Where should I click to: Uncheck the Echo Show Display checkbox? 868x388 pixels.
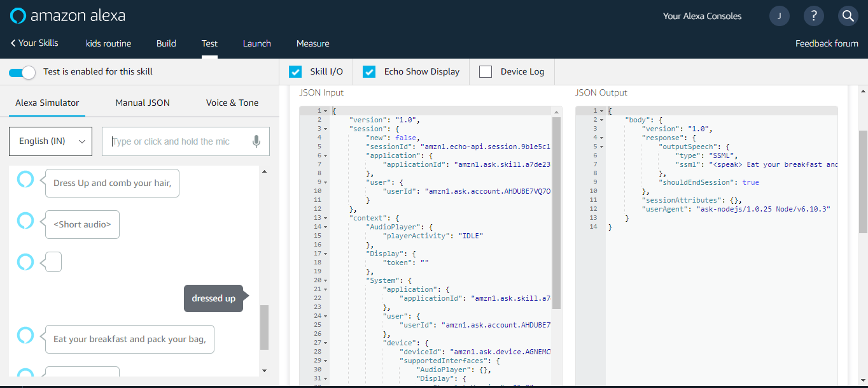click(369, 71)
